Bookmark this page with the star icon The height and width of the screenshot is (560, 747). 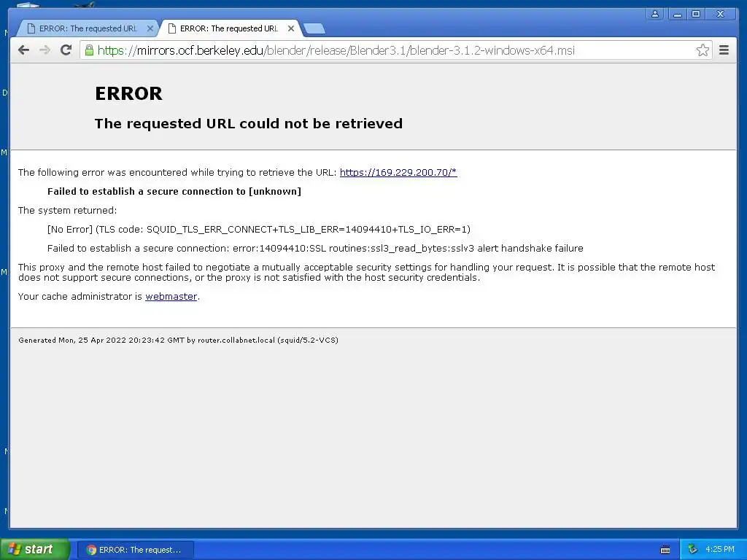pos(703,50)
